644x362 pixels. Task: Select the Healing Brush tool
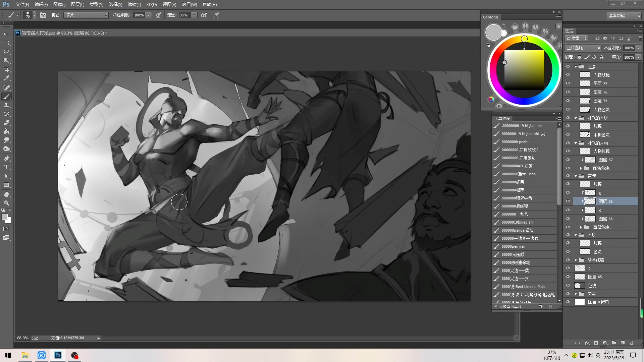coord(6,88)
